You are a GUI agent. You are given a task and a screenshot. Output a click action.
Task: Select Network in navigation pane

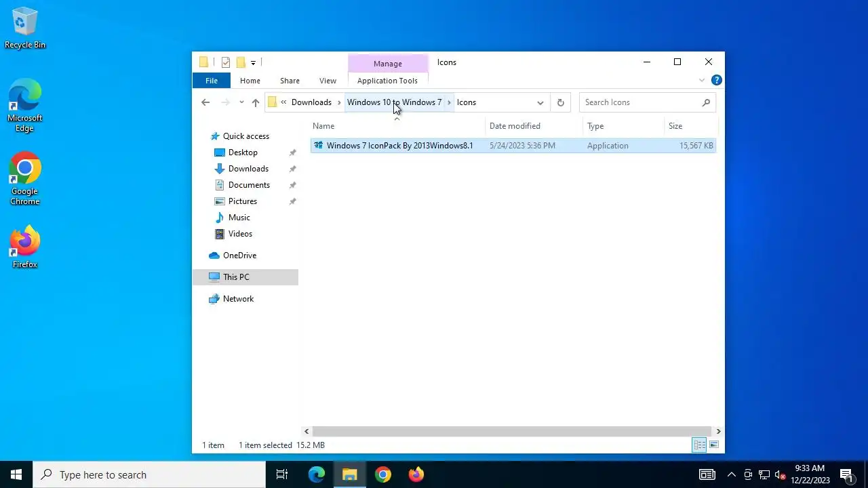pyautogui.click(x=238, y=299)
